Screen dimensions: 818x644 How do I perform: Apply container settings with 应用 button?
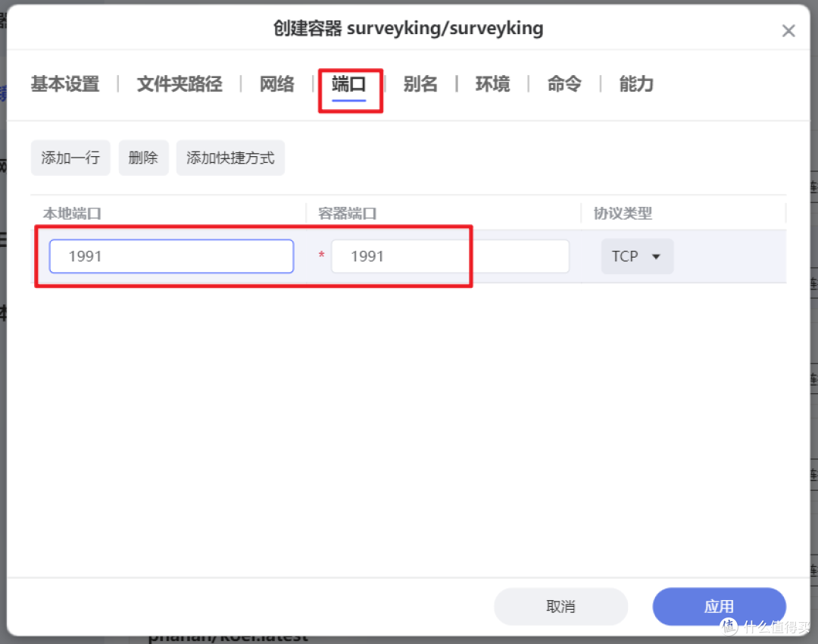click(x=719, y=606)
